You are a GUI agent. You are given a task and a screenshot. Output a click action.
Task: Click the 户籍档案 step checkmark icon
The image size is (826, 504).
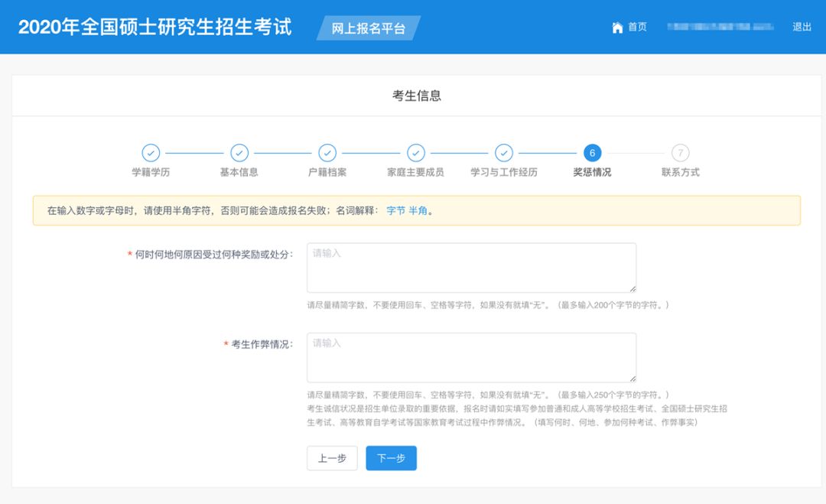click(327, 152)
